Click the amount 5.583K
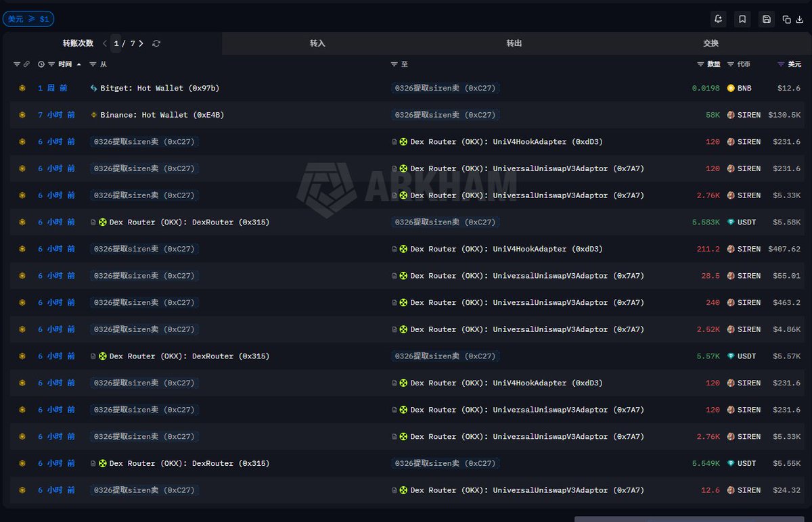The height and width of the screenshot is (522, 812). pyautogui.click(x=706, y=222)
